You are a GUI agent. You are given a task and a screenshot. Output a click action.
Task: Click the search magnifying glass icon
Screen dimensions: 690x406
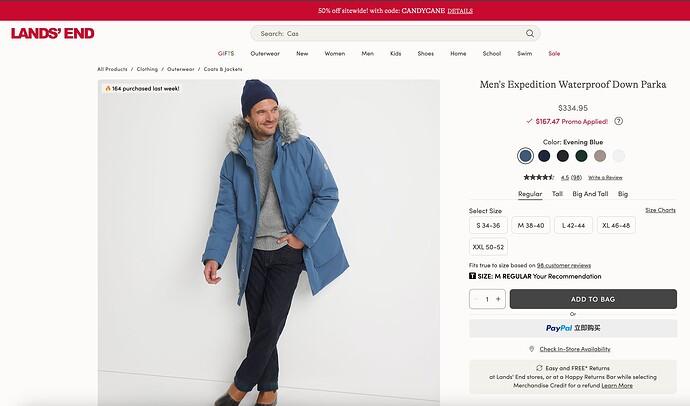tap(529, 33)
